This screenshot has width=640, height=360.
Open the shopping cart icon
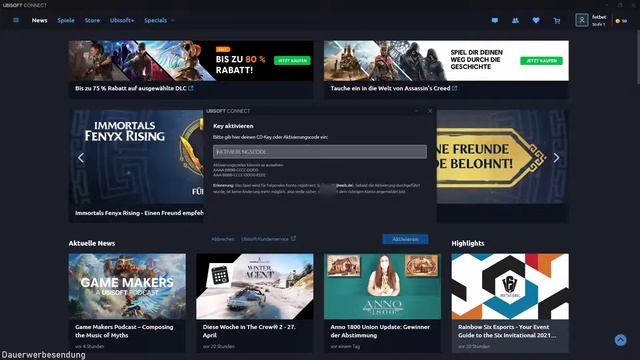click(557, 20)
